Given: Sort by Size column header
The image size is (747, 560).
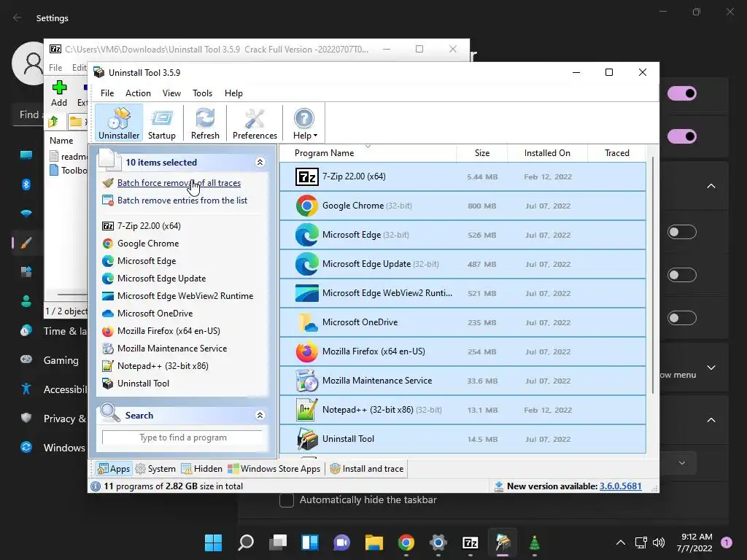Looking at the screenshot, I should point(481,153).
